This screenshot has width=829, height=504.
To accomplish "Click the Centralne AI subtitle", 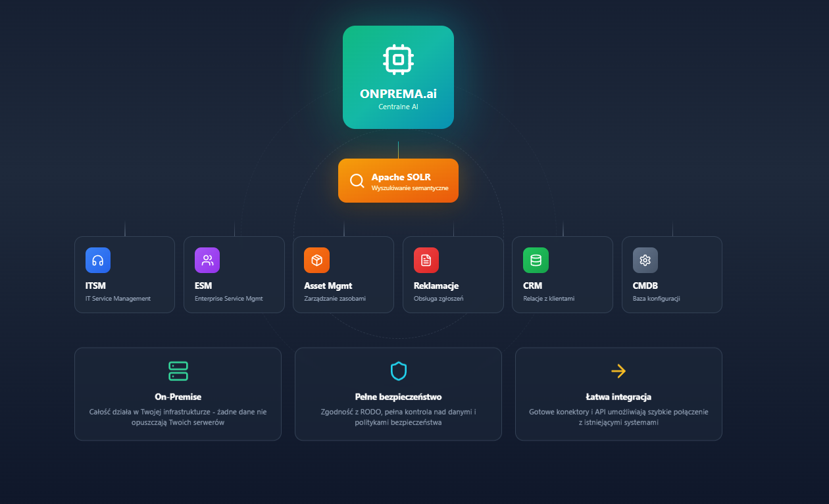I will click(398, 107).
